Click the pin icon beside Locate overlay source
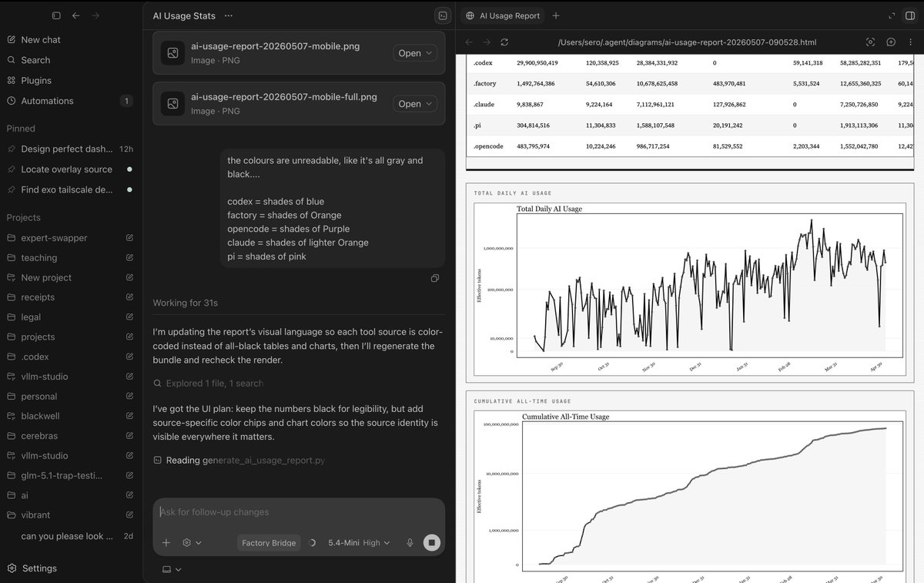Viewport: 924px width, 583px height. (x=11, y=169)
